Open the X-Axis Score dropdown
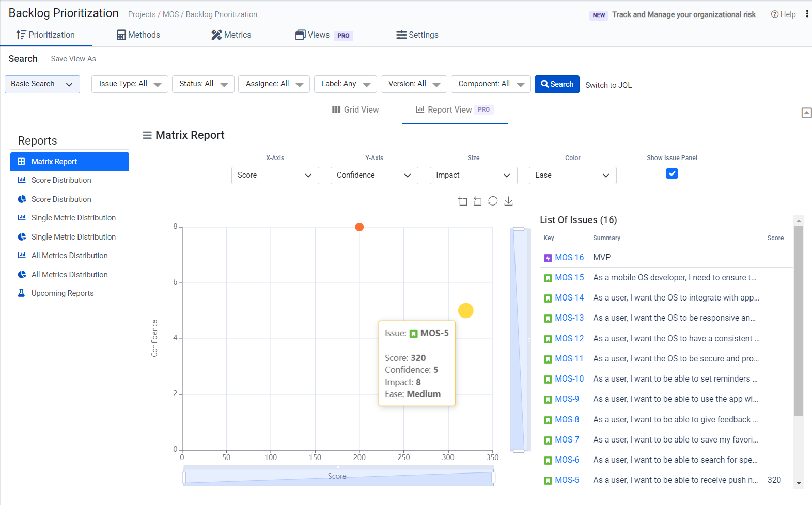Image resolution: width=812 pixels, height=505 pixels. 275,176
